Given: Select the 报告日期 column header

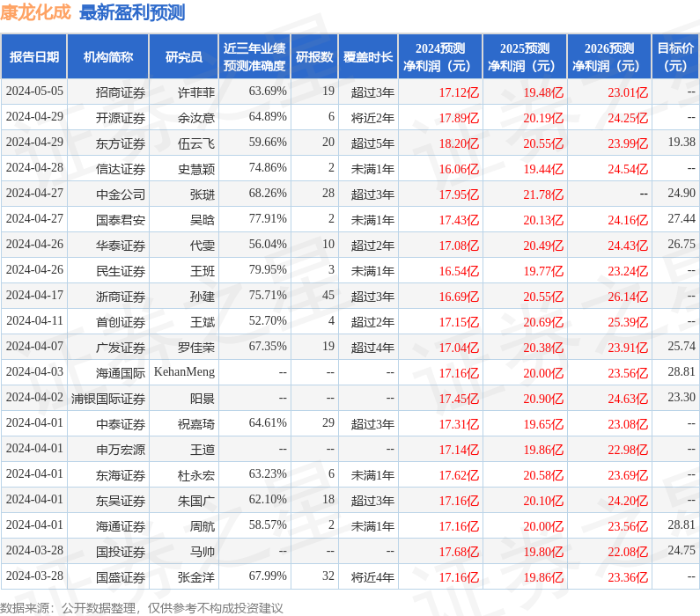Looking at the screenshot, I should [34, 56].
